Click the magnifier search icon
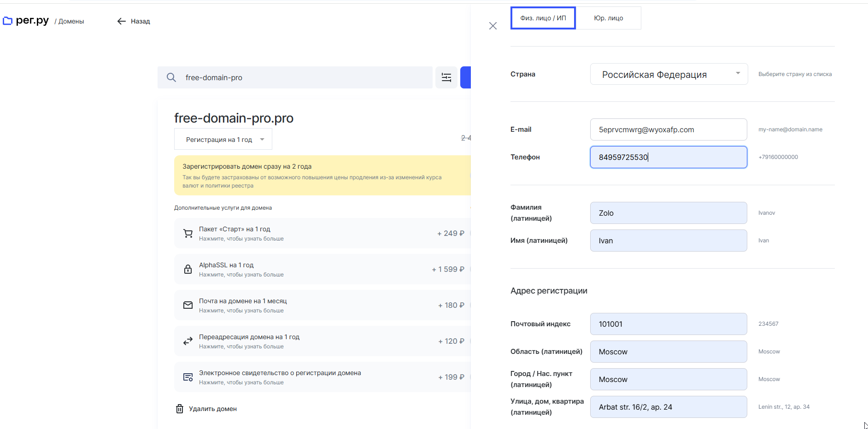Image resolution: width=868 pixels, height=429 pixels. 171,77
